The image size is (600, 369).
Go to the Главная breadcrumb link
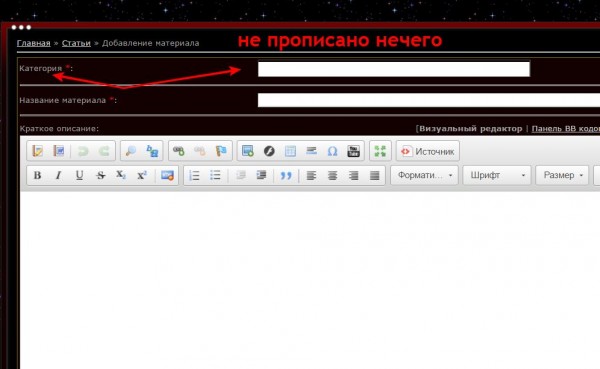tap(34, 43)
